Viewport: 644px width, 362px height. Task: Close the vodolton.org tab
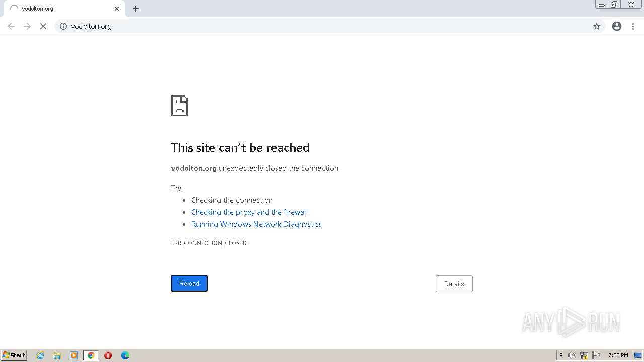[117, 9]
